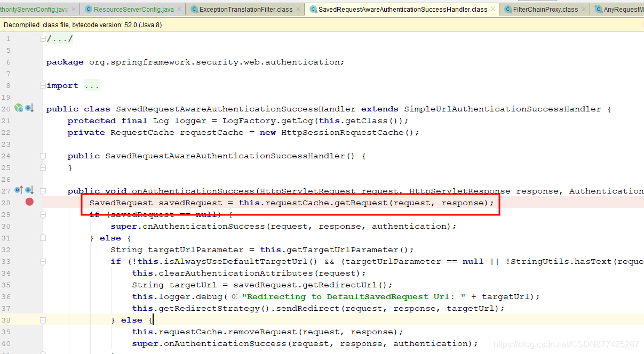Image resolution: width=644 pixels, height=354 pixels.
Task: Click the overridden-method marker beside line 20
Action: coord(27,108)
